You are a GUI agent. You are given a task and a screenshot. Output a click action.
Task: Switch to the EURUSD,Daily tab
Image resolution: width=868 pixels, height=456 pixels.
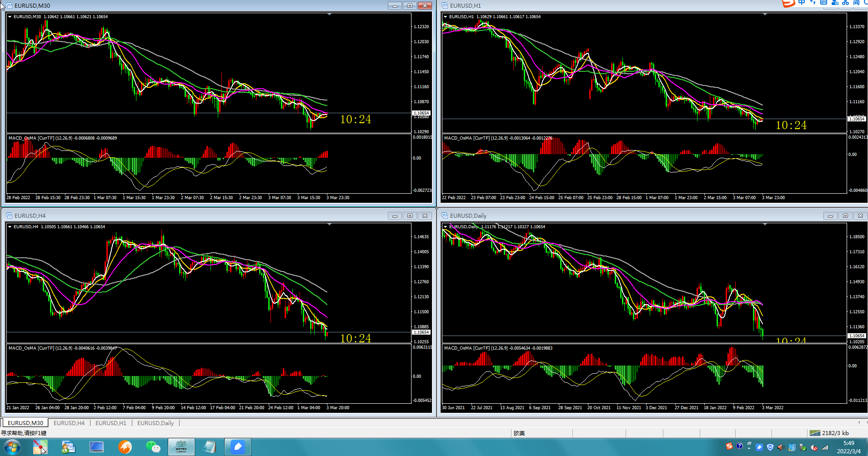click(x=156, y=423)
